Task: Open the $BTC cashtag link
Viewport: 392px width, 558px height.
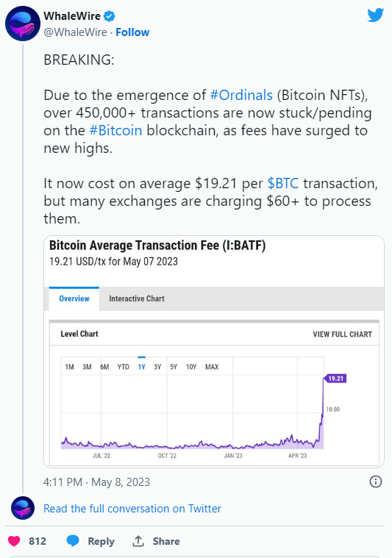Action: pyautogui.click(x=283, y=184)
